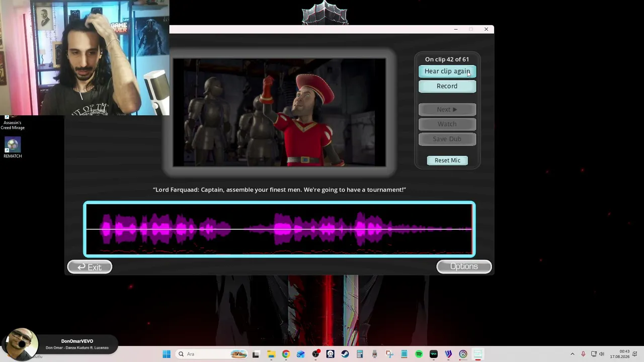Screen dimensions: 644x362
Task: Click the active dubbing app taskbar icon
Action: coord(478,354)
